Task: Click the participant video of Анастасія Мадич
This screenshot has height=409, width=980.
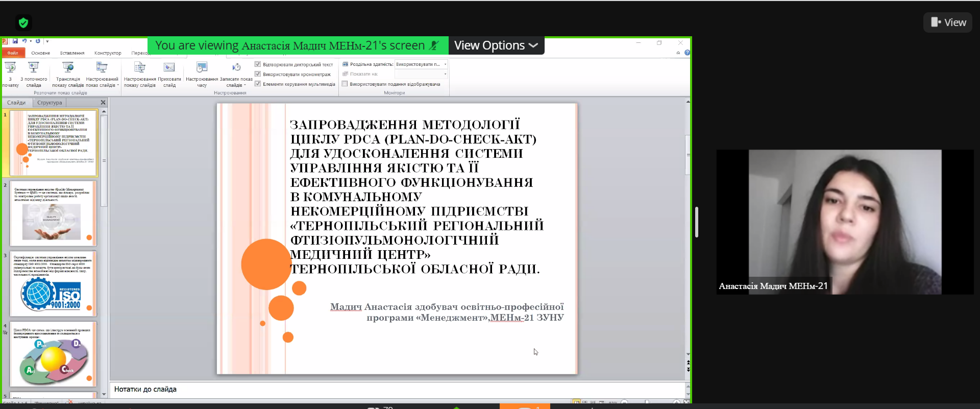Action: pos(845,222)
